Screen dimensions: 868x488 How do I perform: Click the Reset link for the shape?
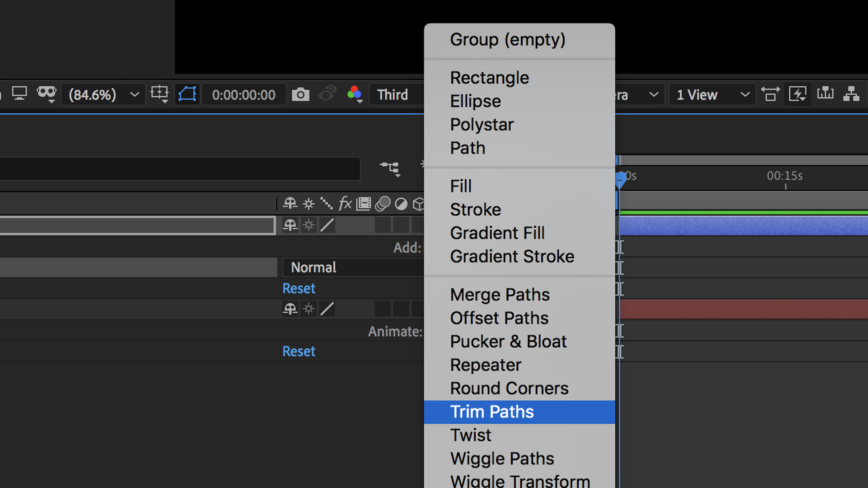[298, 288]
